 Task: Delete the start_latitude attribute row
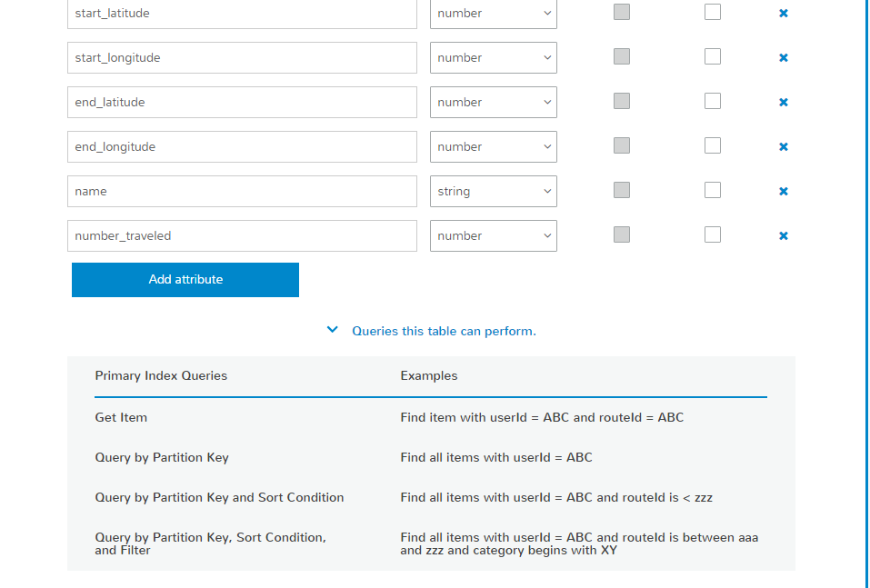783,14
